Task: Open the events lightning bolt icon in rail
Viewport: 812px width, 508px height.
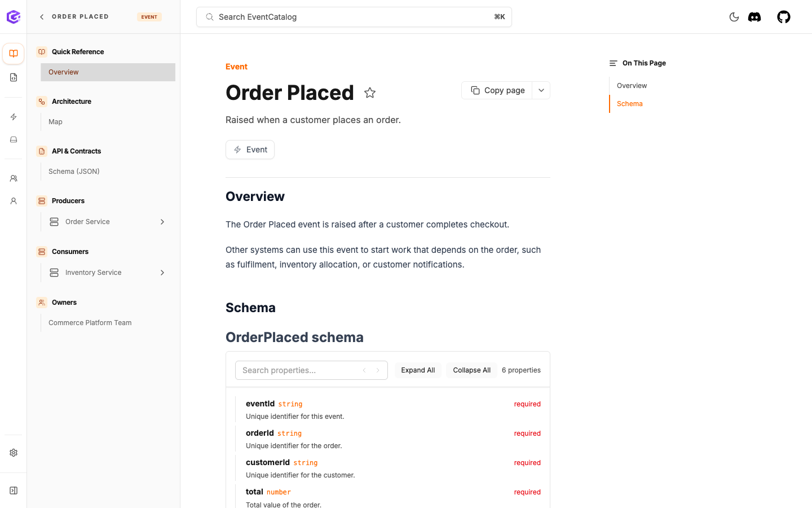Action: click(14, 117)
